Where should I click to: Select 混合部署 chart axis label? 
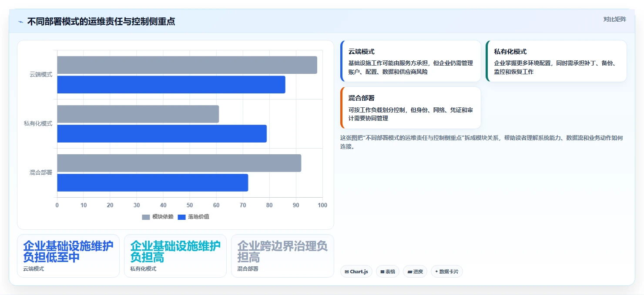(x=41, y=173)
